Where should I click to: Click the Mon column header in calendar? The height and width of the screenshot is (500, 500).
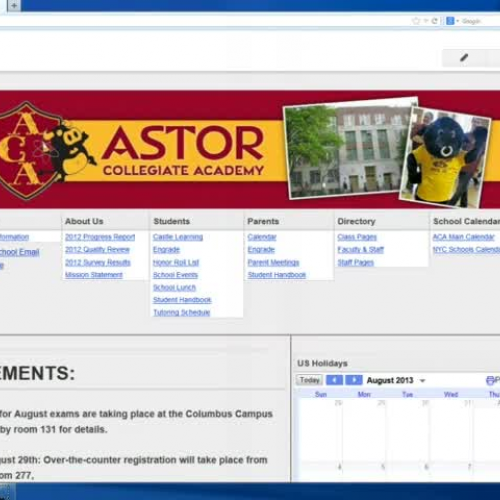364,395
